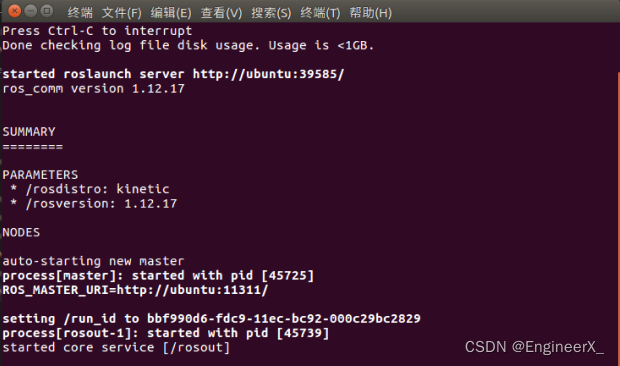
Task: Open the 文件(F) menu
Action: point(121,13)
